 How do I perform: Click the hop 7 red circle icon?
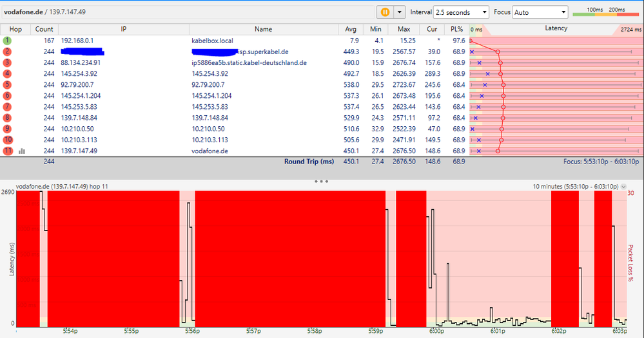(x=7, y=107)
